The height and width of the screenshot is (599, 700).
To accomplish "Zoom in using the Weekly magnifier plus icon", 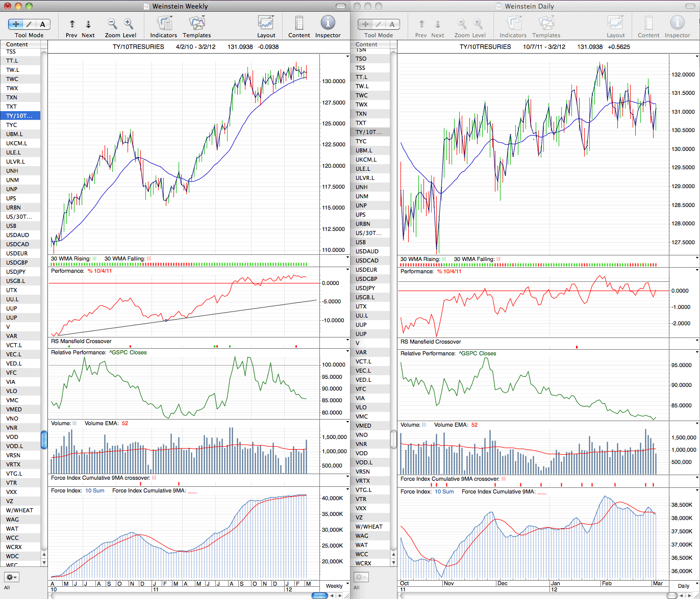I will pos(129,24).
